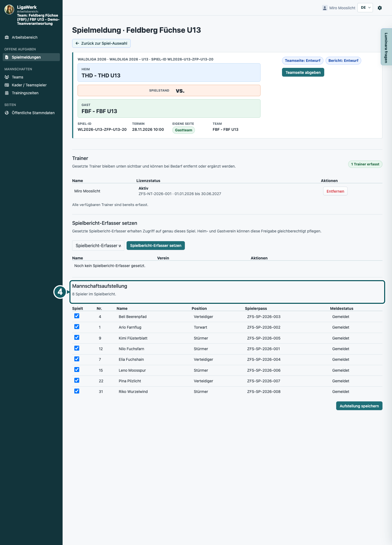
Task: Toggle Elia Fuchshain's Spielt checkbox
Action: [77, 359]
